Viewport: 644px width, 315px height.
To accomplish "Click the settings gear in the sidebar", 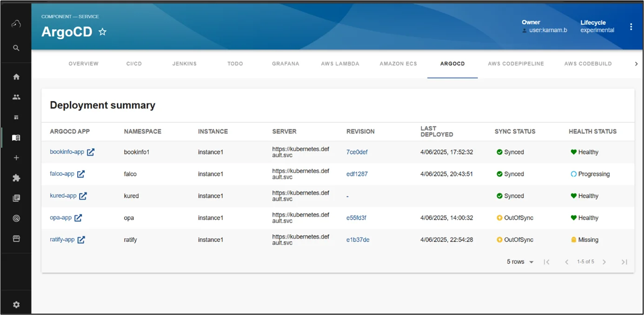I will coord(16,305).
